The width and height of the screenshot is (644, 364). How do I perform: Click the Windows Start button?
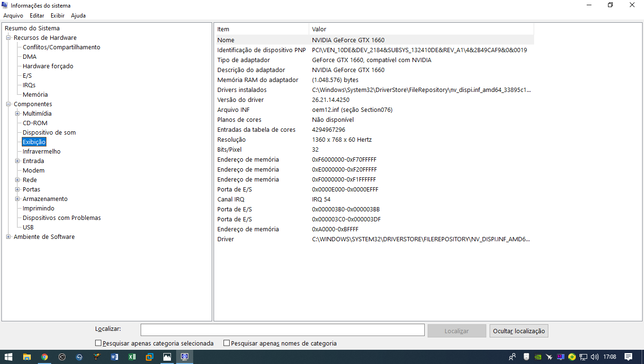click(9, 357)
